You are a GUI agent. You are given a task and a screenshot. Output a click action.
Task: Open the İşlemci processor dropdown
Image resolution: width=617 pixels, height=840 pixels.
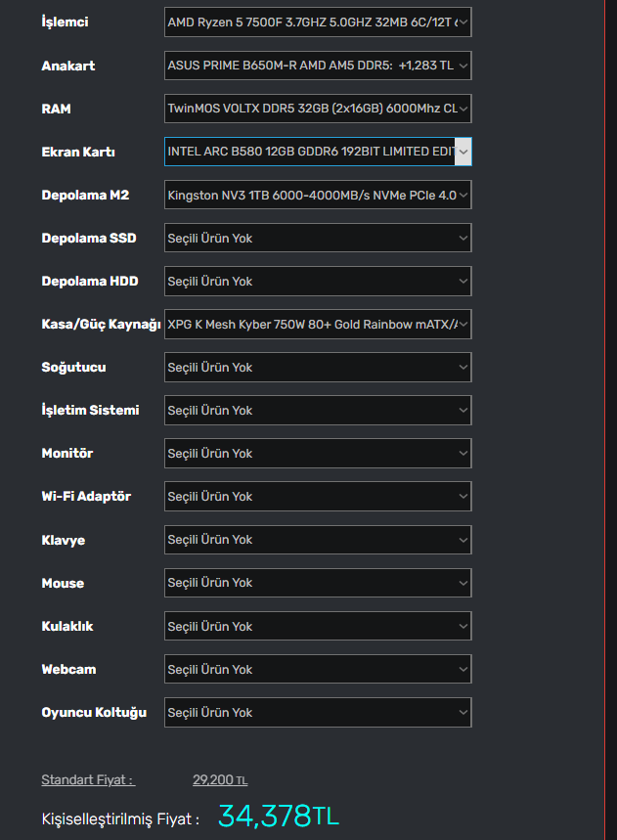(318, 22)
